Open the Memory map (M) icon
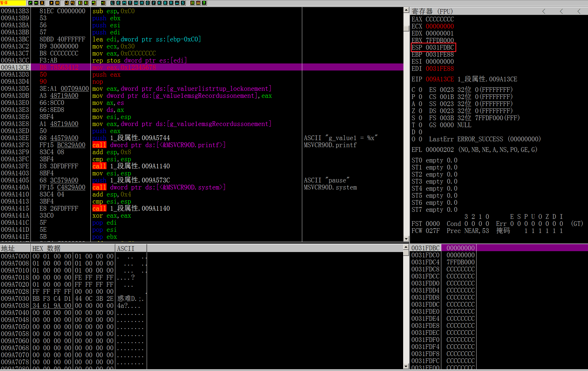Viewport: 588px width, 371px height. pos(124,3)
